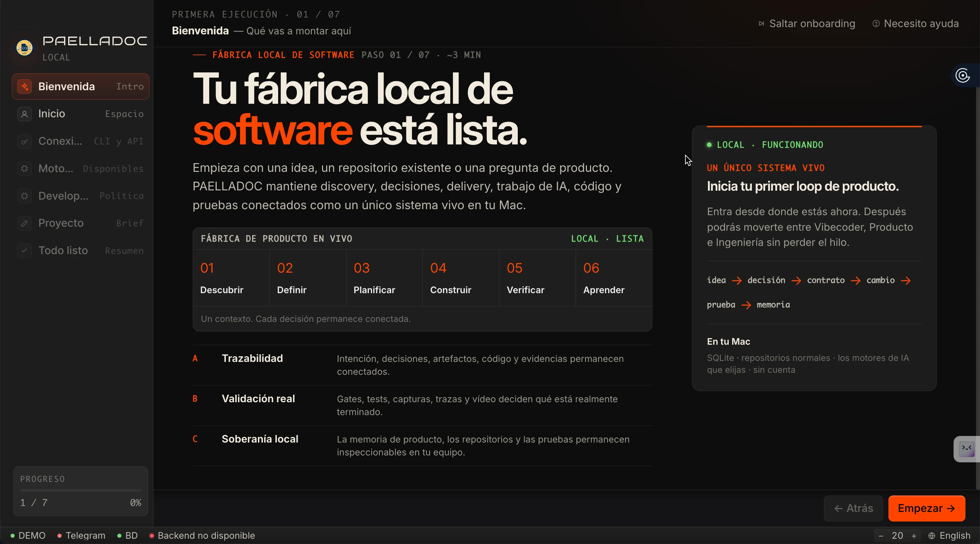
Task: Click the DEMO status indicator
Action: (x=28, y=536)
